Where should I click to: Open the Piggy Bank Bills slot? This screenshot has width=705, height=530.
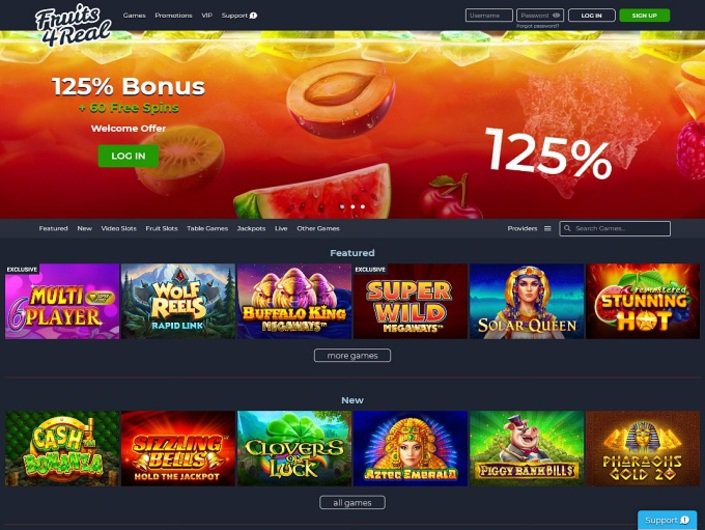(527, 448)
